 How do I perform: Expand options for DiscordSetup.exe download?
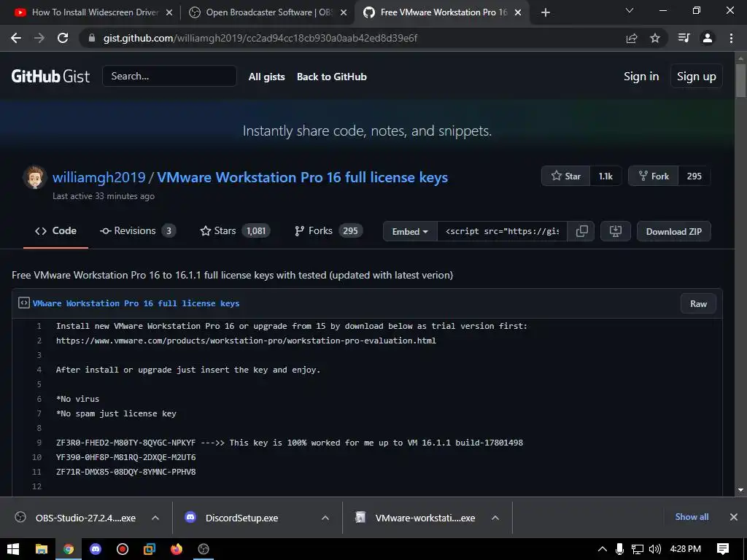(x=325, y=518)
